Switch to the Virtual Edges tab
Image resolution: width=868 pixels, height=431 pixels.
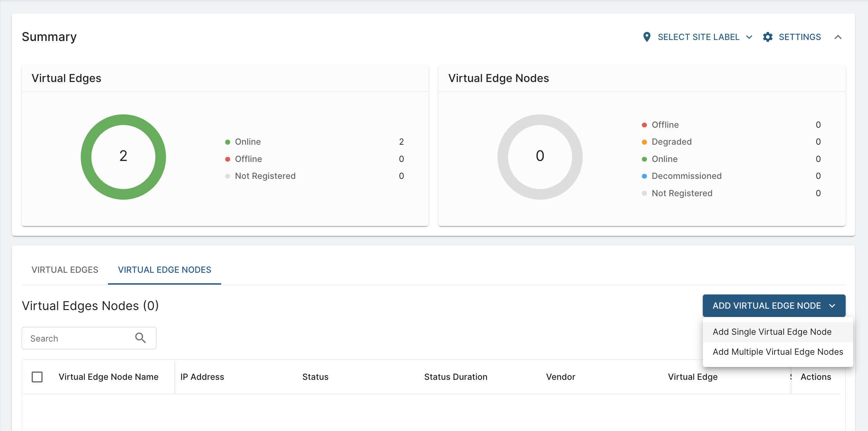pos(65,270)
